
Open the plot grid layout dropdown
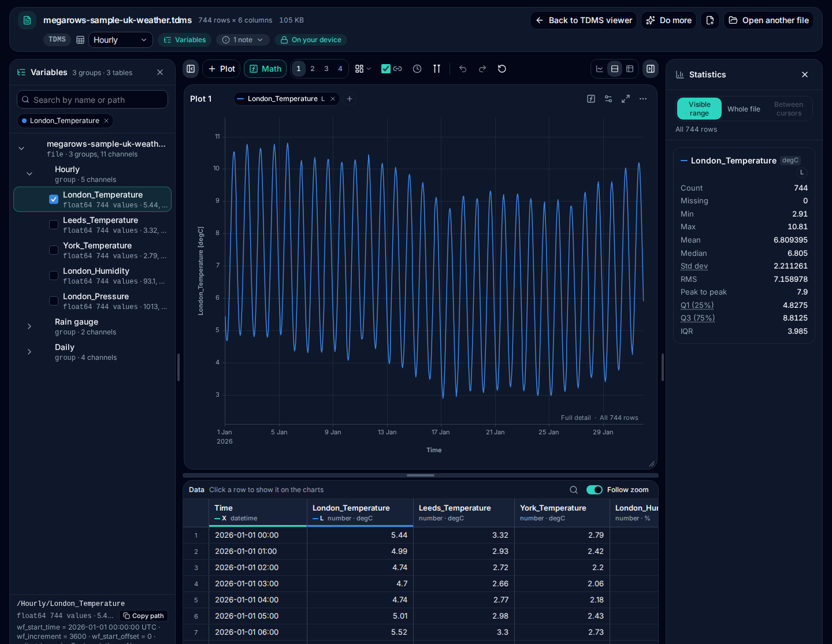[363, 69]
